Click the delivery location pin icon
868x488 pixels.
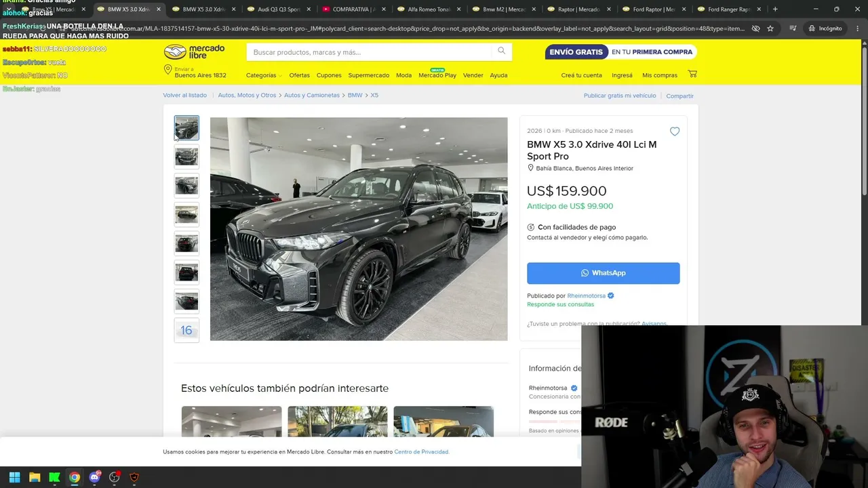167,70
